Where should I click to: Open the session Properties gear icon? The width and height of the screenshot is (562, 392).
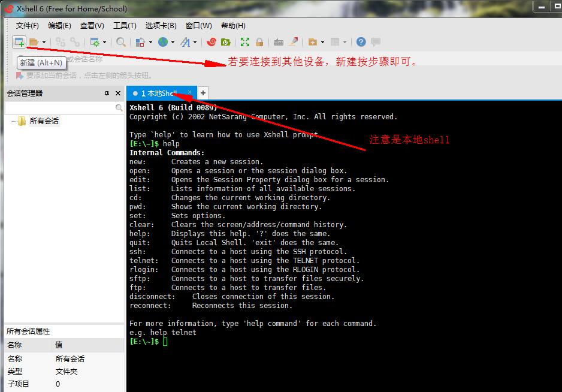coord(95,43)
